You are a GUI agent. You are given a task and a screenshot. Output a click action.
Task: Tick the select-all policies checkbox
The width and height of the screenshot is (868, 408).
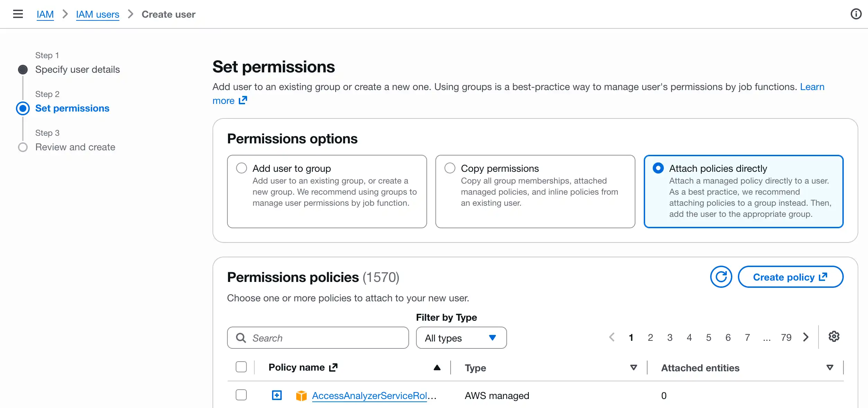pos(241,367)
